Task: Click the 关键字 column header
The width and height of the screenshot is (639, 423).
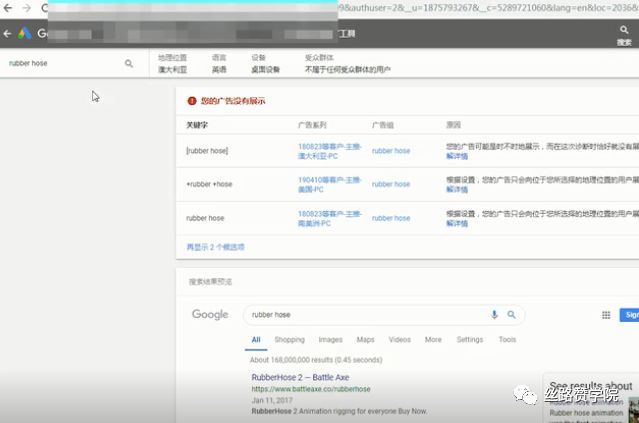Action: point(197,125)
